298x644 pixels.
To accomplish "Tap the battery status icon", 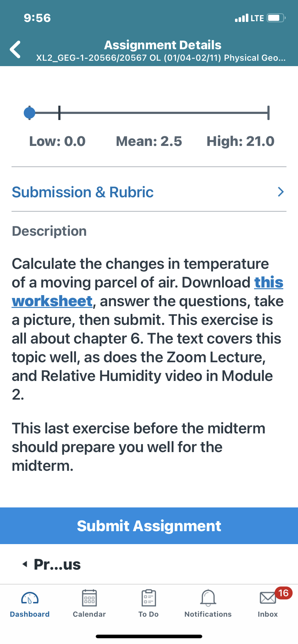I will [x=276, y=18].
